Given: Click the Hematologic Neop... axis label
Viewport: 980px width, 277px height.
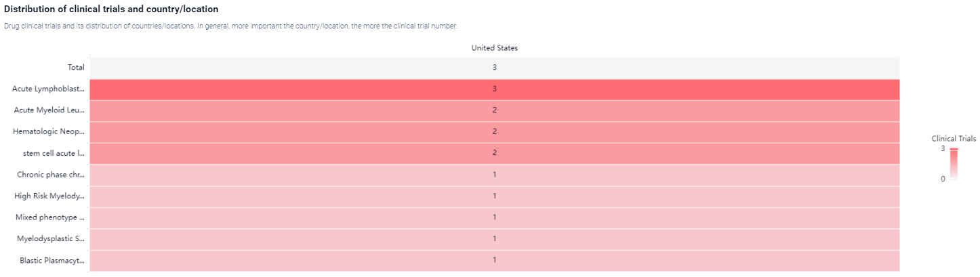Looking at the screenshot, I should [49, 131].
